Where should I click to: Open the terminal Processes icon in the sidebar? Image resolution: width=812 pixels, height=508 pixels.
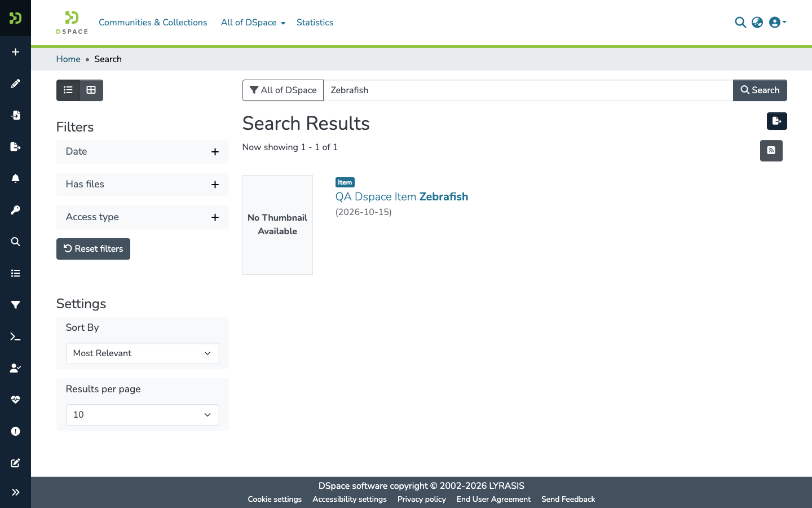point(15,336)
